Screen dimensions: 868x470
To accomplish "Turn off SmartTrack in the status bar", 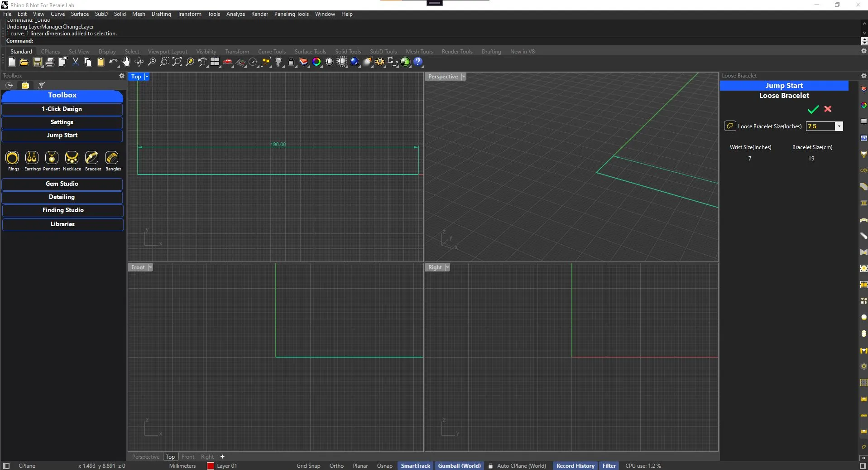I will point(415,466).
